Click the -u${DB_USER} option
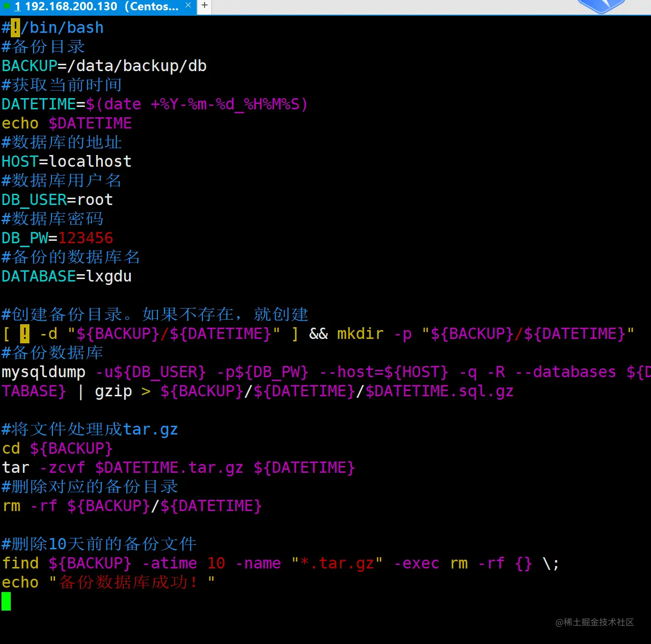This screenshot has width=651, height=644. [151, 372]
